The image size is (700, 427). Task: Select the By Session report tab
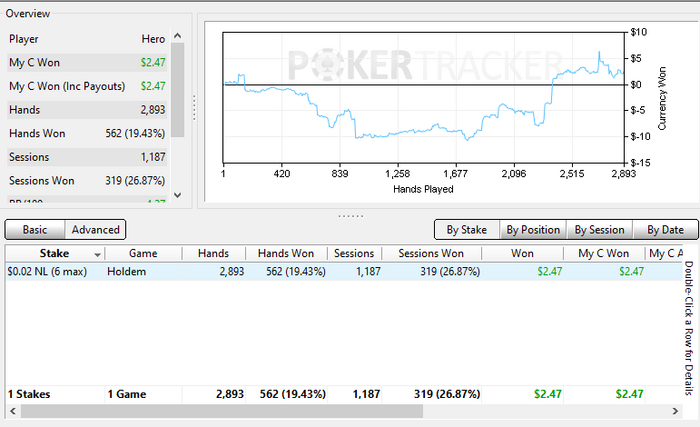point(600,230)
